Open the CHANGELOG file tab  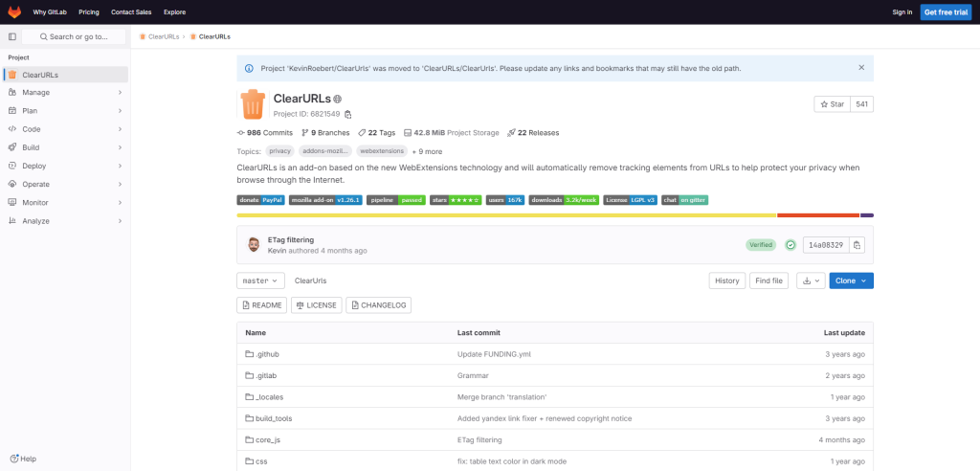click(378, 305)
